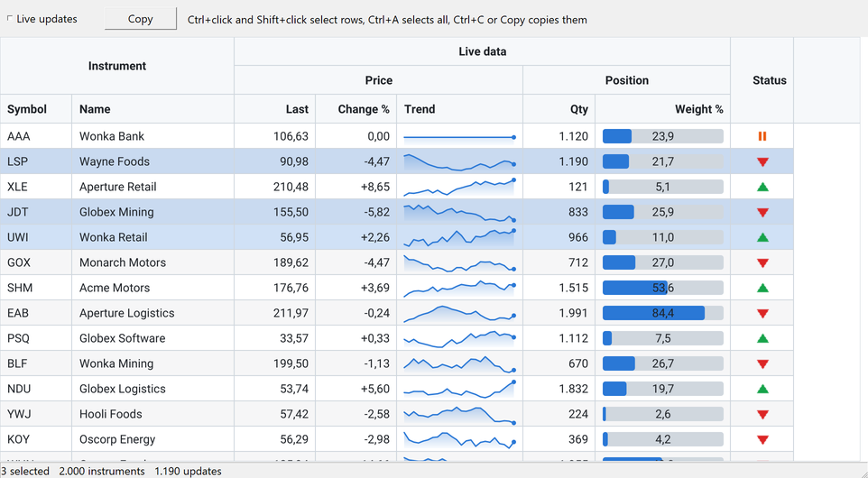Click the Acme Motors name cell
Viewport: 868px width, 478px height.
[152, 288]
